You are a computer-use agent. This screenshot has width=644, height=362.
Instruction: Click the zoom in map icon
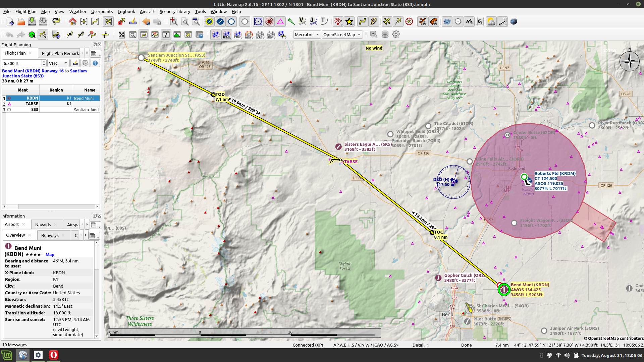[x=174, y=22]
